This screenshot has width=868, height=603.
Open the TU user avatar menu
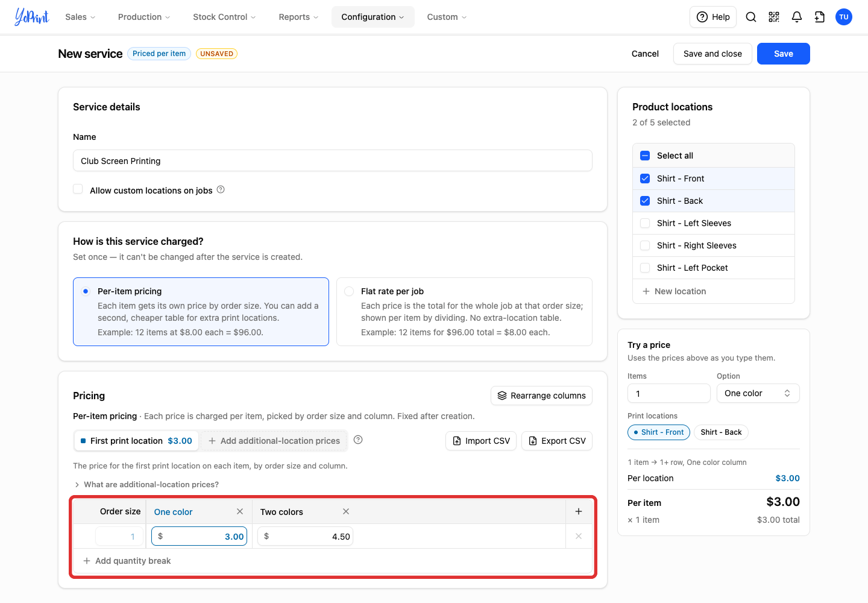pos(844,17)
